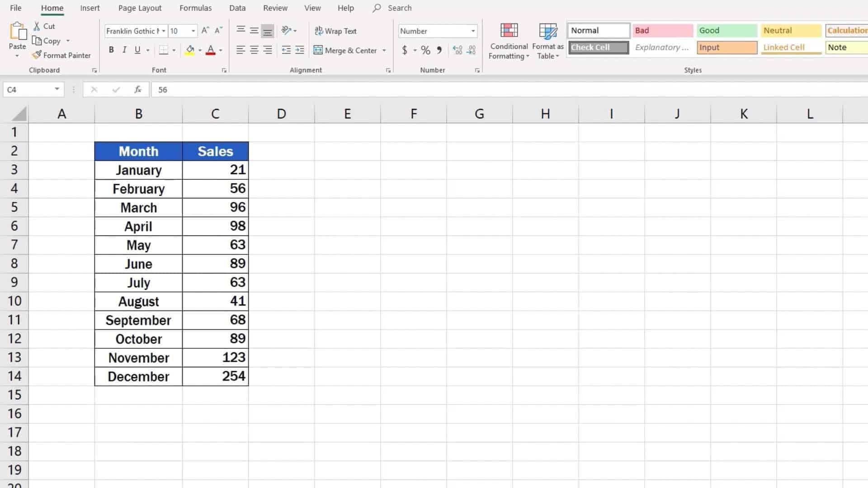Switch to the Formulas ribbon tab
Screen dimensions: 868x488
click(195, 8)
